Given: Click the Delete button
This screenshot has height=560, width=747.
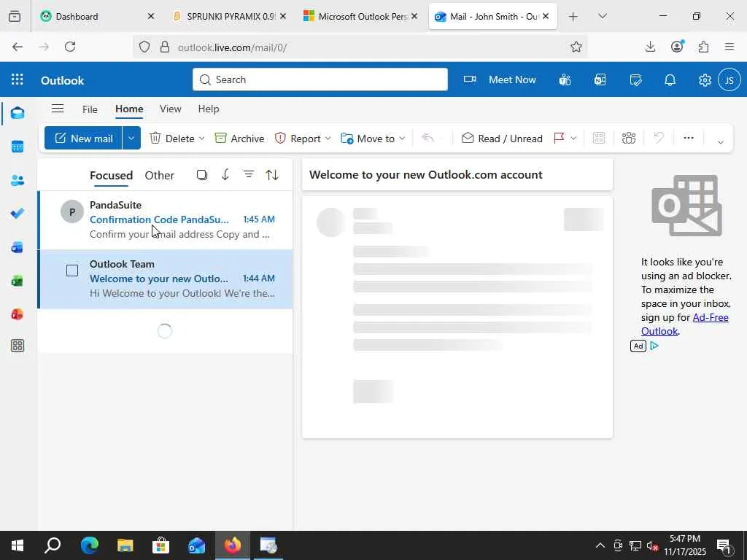Looking at the screenshot, I should [172, 138].
